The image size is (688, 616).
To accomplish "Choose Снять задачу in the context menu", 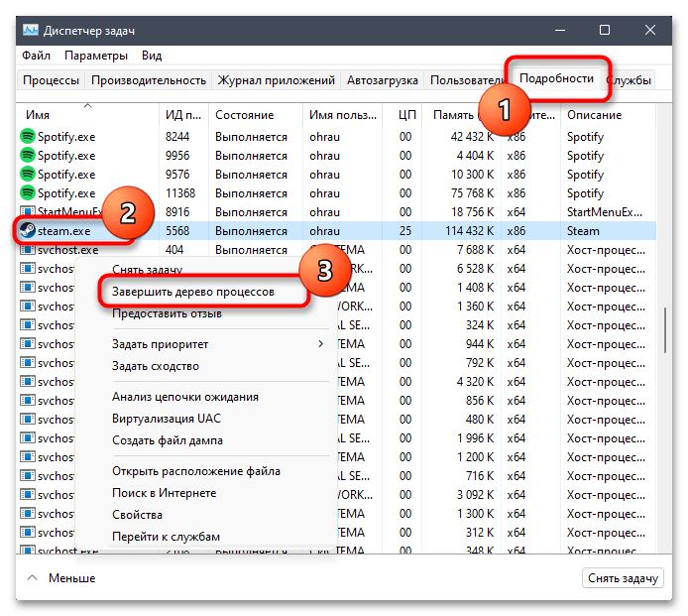I will pos(147,269).
